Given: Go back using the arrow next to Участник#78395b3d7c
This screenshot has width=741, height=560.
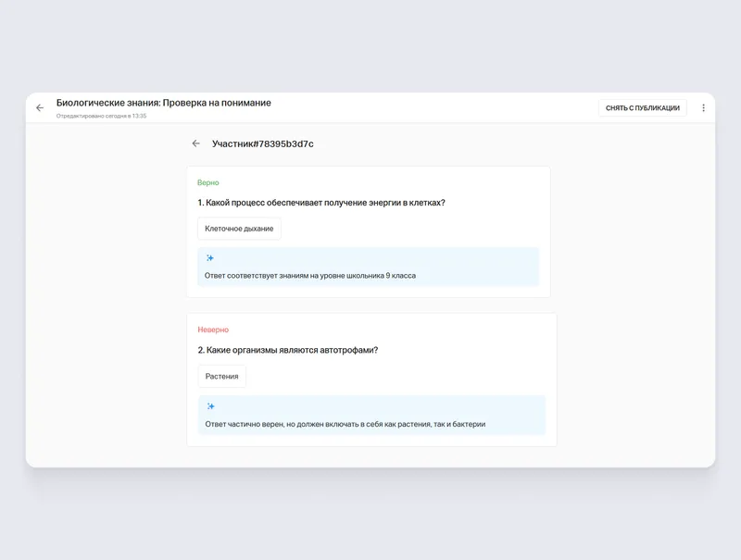Looking at the screenshot, I should pos(196,143).
